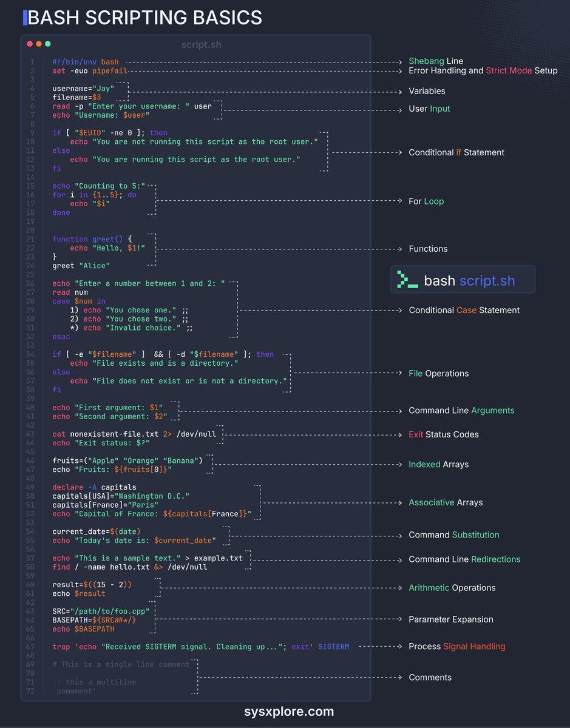This screenshot has height=728, width=570.
Task: Click the red close dot on script.sh window
Action: coord(29,44)
